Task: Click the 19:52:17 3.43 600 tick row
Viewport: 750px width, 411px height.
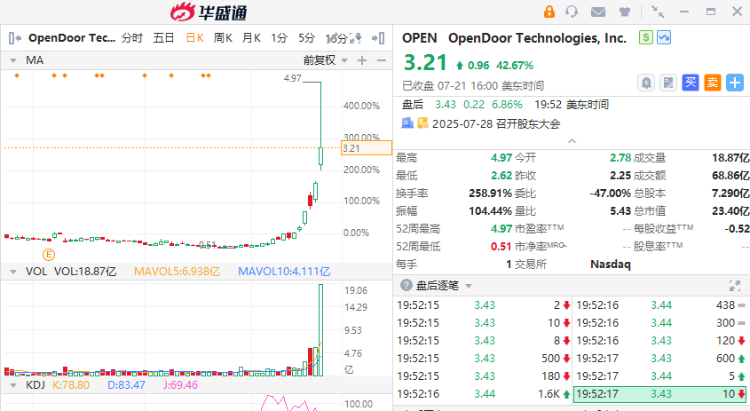Action: (x=661, y=358)
